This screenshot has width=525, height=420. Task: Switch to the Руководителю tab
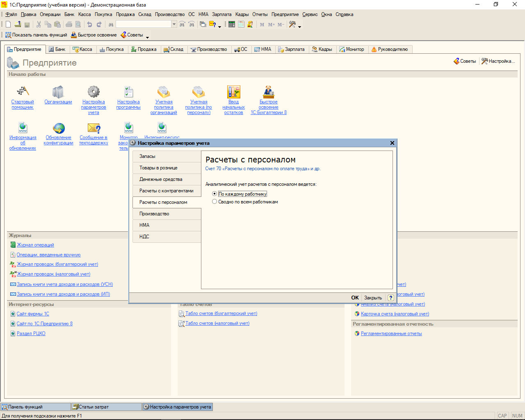390,49
